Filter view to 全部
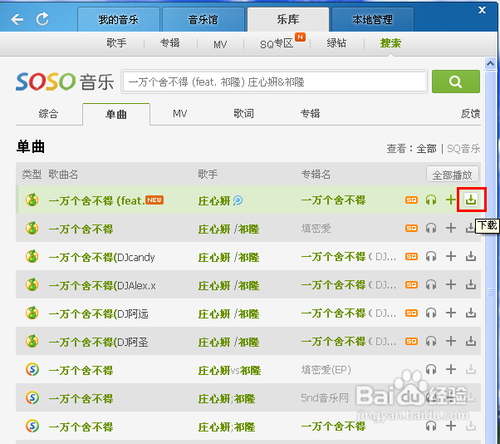The image size is (500, 444). [426, 148]
